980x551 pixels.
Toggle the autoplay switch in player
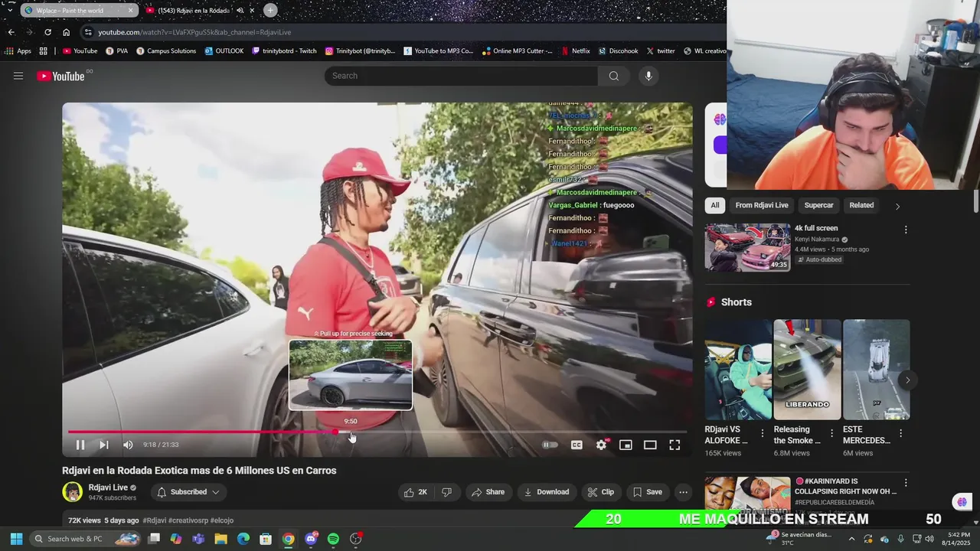pos(550,445)
